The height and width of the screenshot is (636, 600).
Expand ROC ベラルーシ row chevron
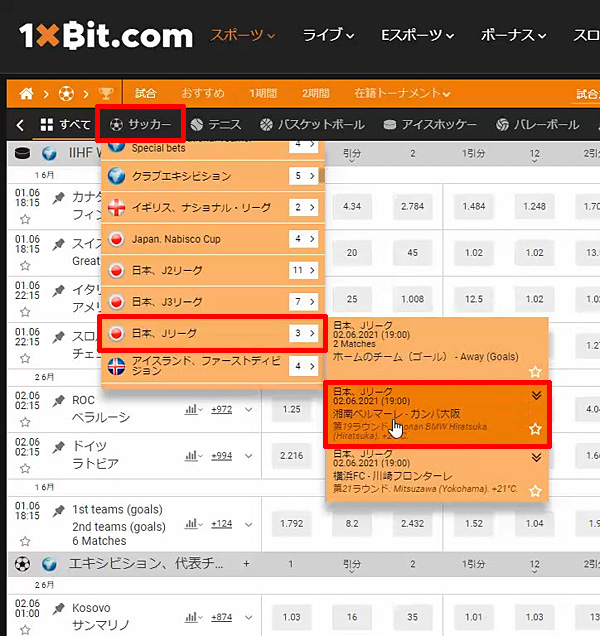pyautogui.click(x=248, y=410)
